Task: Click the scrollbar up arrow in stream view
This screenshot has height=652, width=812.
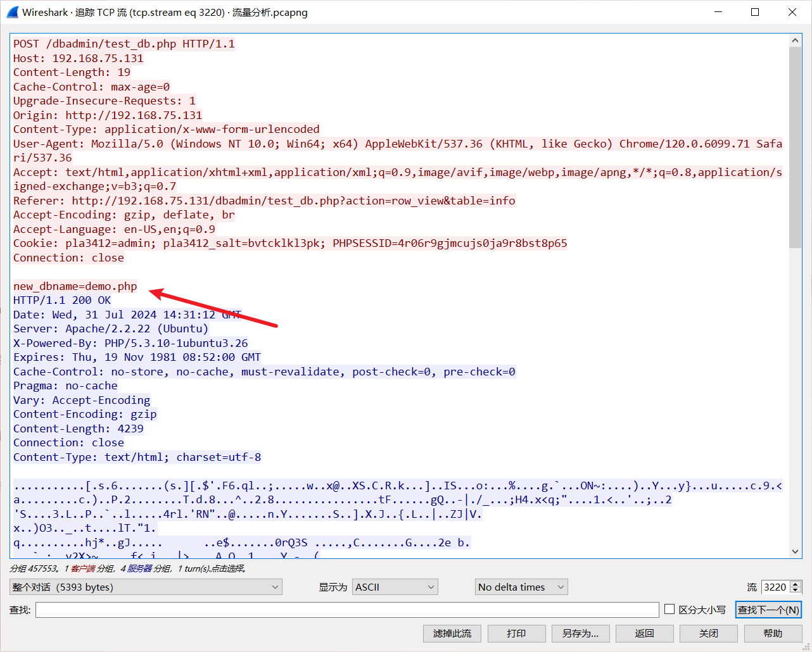Action: [x=796, y=41]
